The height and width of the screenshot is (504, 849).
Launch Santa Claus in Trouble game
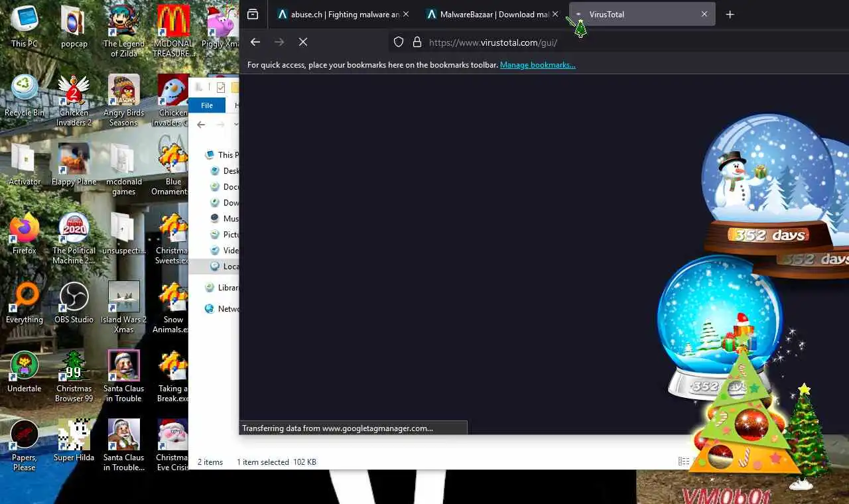pos(124,376)
